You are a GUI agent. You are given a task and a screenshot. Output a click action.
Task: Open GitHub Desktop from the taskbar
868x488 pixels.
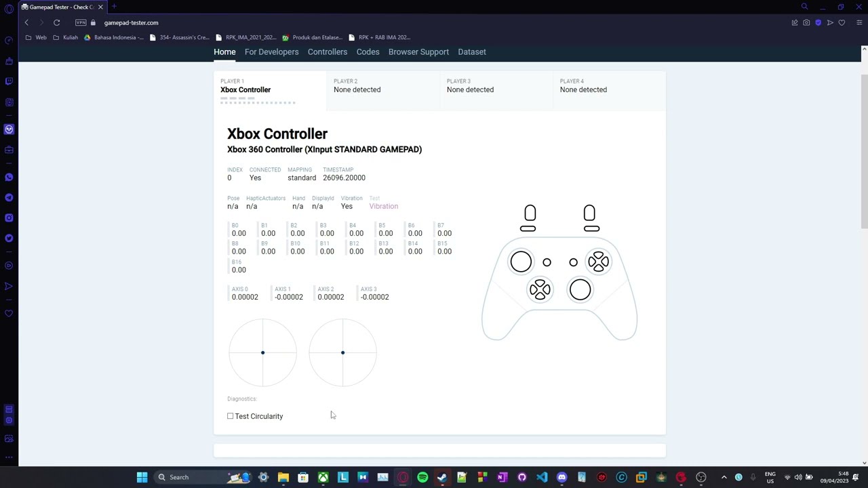click(x=522, y=477)
